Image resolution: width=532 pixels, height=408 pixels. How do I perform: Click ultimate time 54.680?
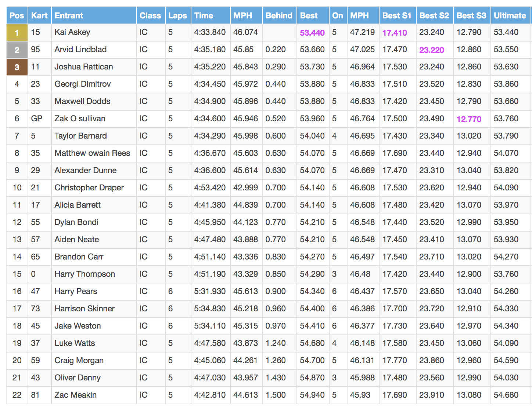click(x=506, y=395)
